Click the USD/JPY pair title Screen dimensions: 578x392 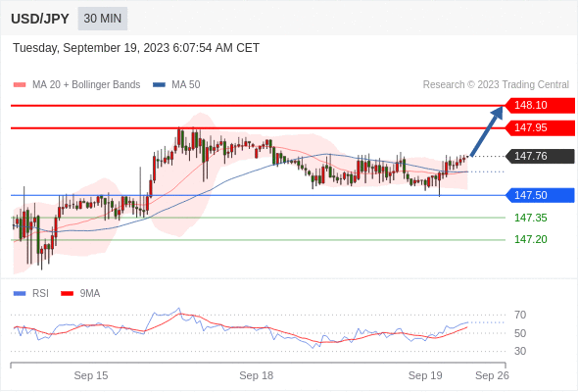(x=40, y=19)
